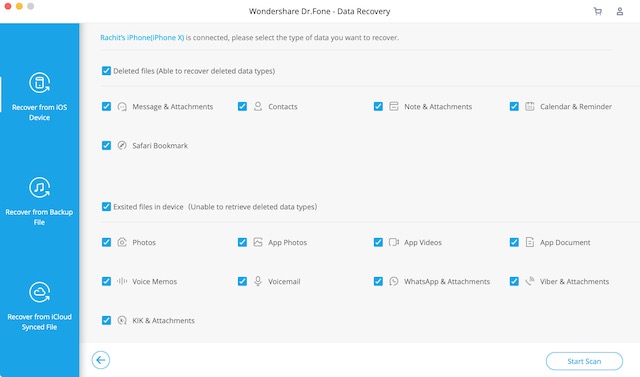The image size is (640, 377).
Task: Toggle the App Document checkbox
Action: (514, 242)
